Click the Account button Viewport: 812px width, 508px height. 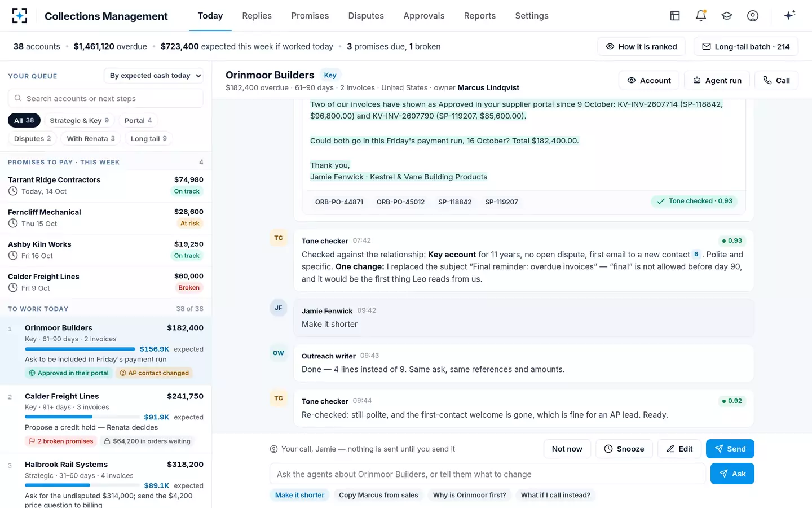coord(649,80)
